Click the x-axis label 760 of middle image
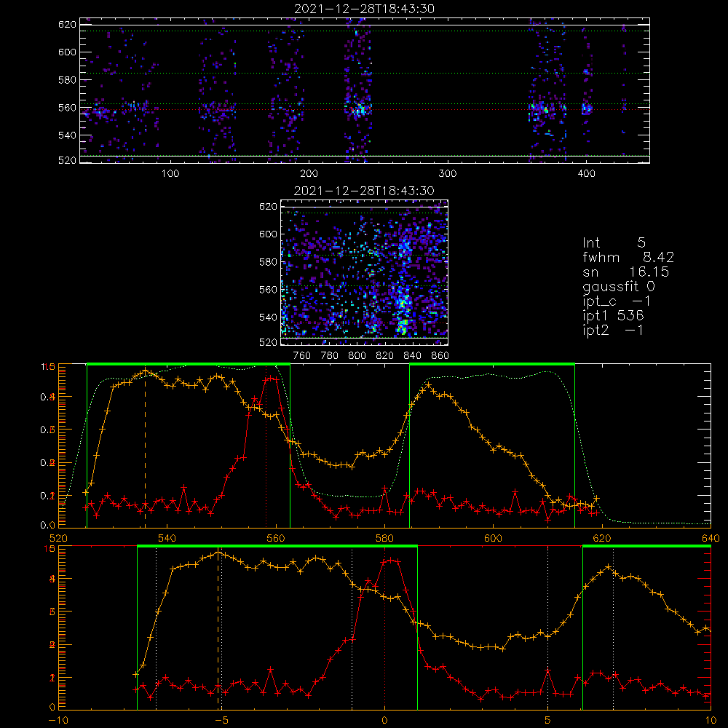 (x=302, y=356)
